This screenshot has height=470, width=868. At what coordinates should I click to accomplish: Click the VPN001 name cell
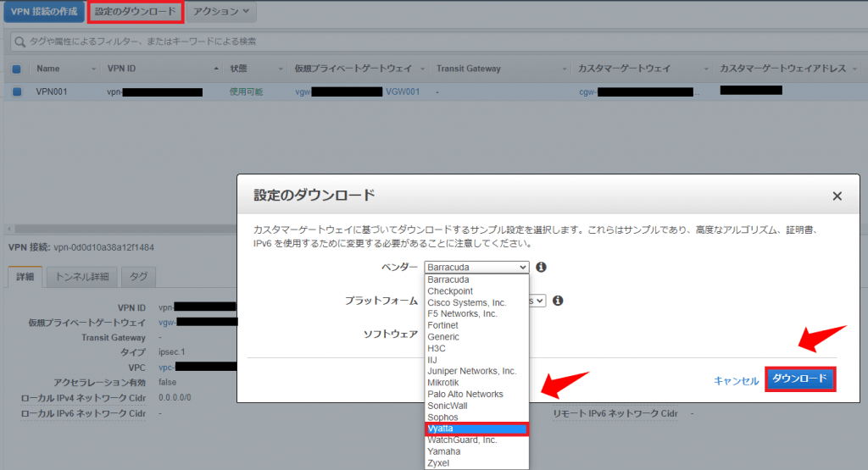click(x=52, y=91)
